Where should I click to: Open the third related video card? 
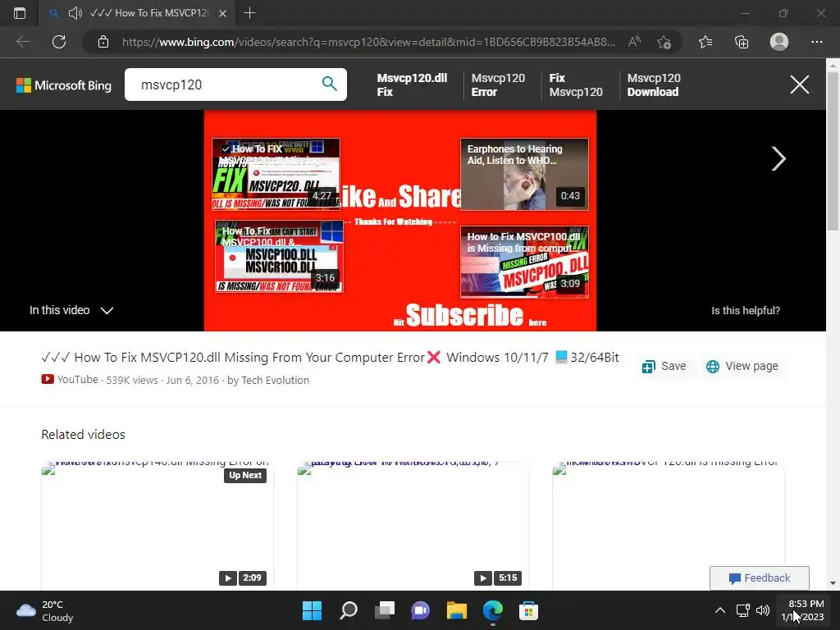[668, 525]
